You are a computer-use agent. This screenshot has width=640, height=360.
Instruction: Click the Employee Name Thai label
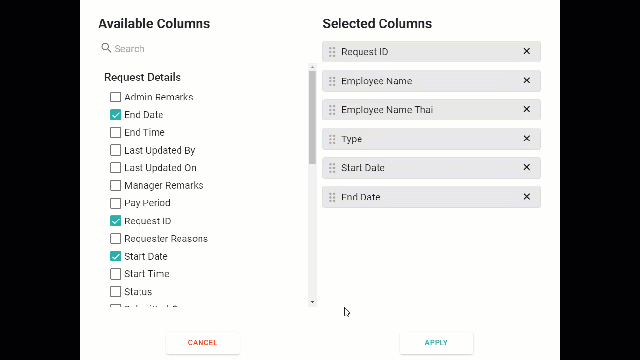[x=387, y=110]
